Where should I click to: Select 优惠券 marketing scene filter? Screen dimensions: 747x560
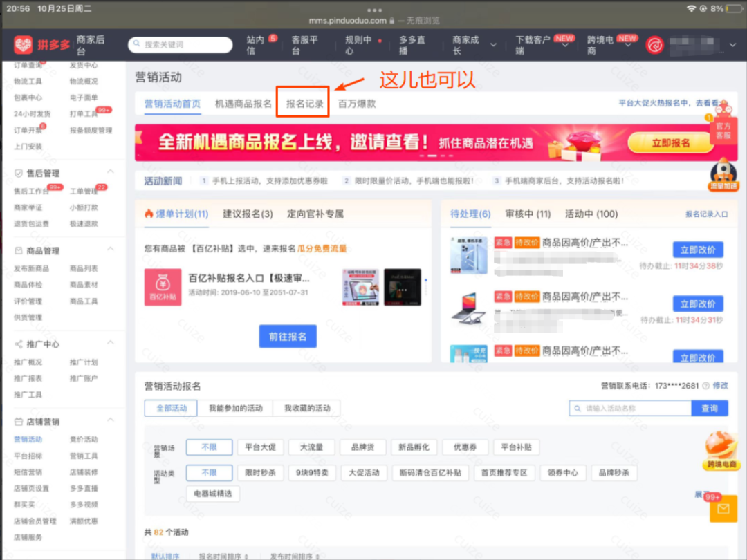coord(465,447)
